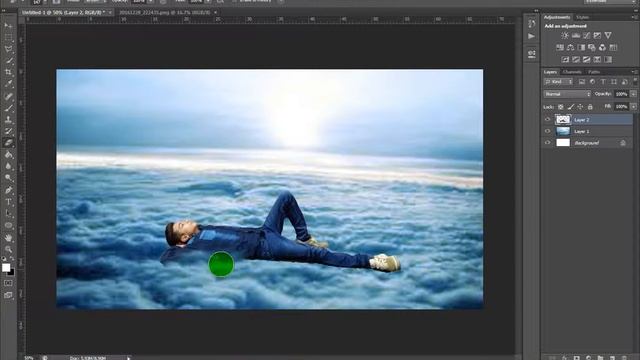This screenshot has height=360, width=640.
Task: Select the Move tool
Action: click(8, 26)
